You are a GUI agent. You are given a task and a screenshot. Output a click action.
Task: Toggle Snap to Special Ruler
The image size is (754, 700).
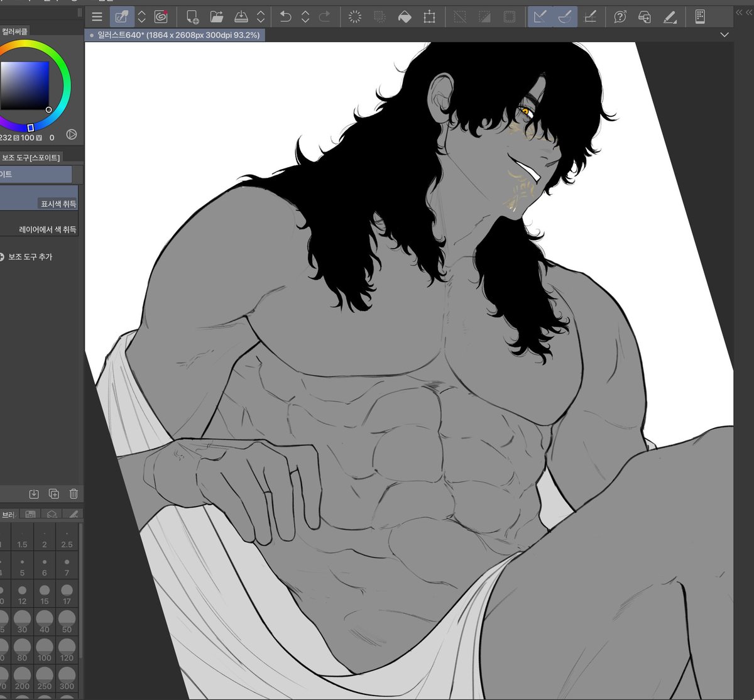pyautogui.click(x=565, y=17)
